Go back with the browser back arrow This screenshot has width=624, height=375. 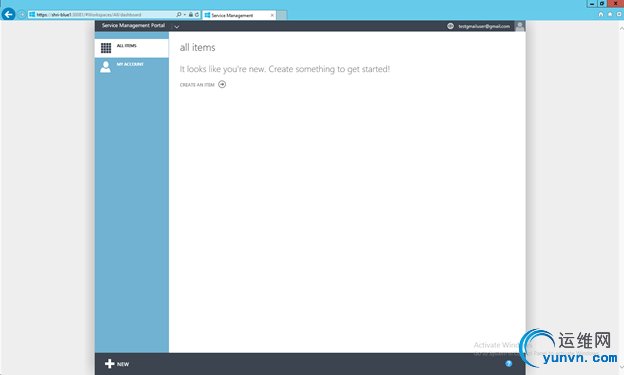click(x=8, y=14)
